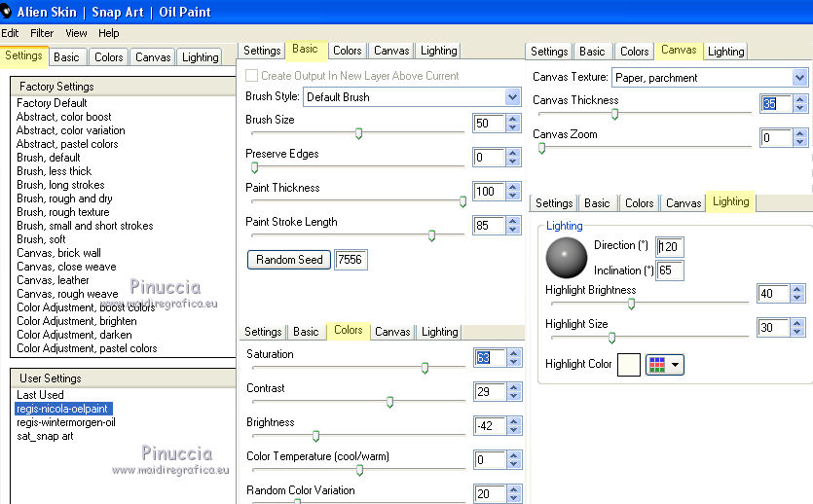Click the Brightness slider handle
Image resolution: width=813 pixels, height=504 pixels.
pyautogui.click(x=315, y=436)
